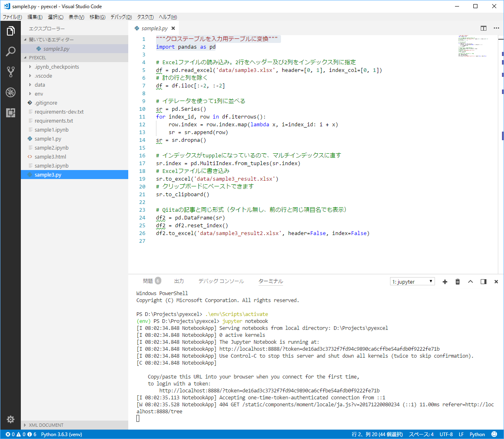
Task: Click UTF-8 encoding in status bar
Action: pos(446,434)
